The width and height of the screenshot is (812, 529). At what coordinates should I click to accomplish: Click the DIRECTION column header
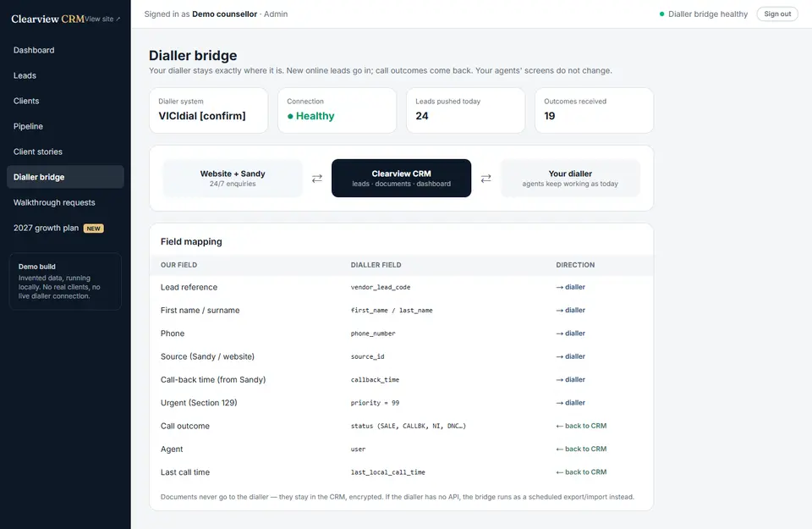[x=575, y=265]
